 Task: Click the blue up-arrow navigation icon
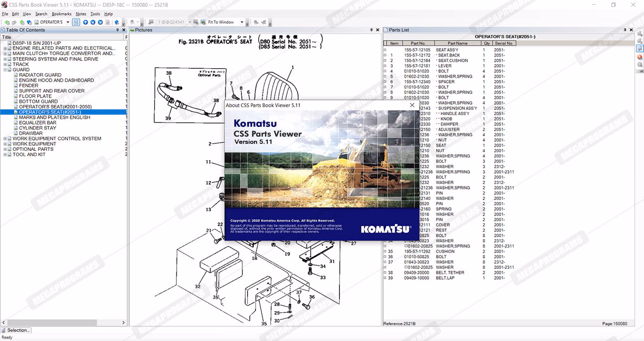[85, 22]
